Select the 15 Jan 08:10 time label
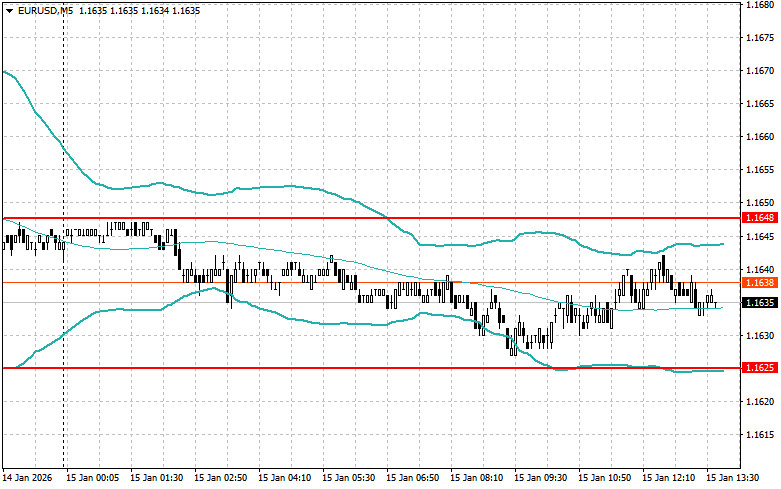The width and height of the screenshot is (781, 489). [x=476, y=478]
